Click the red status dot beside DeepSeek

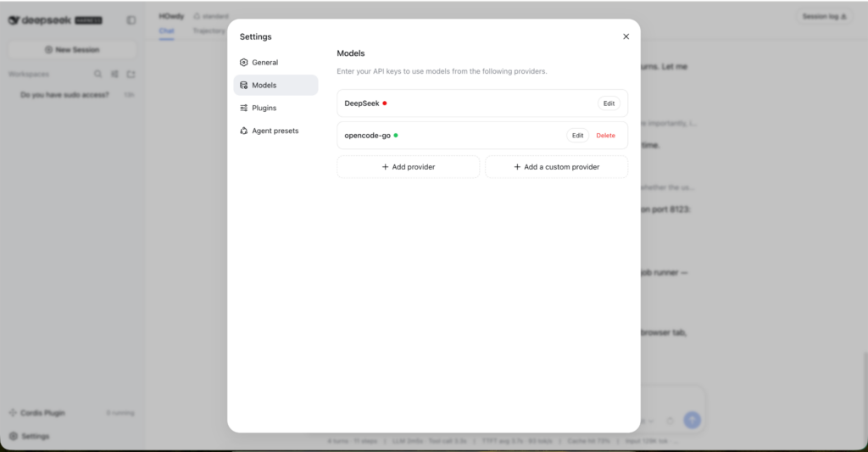pyautogui.click(x=385, y=103)
